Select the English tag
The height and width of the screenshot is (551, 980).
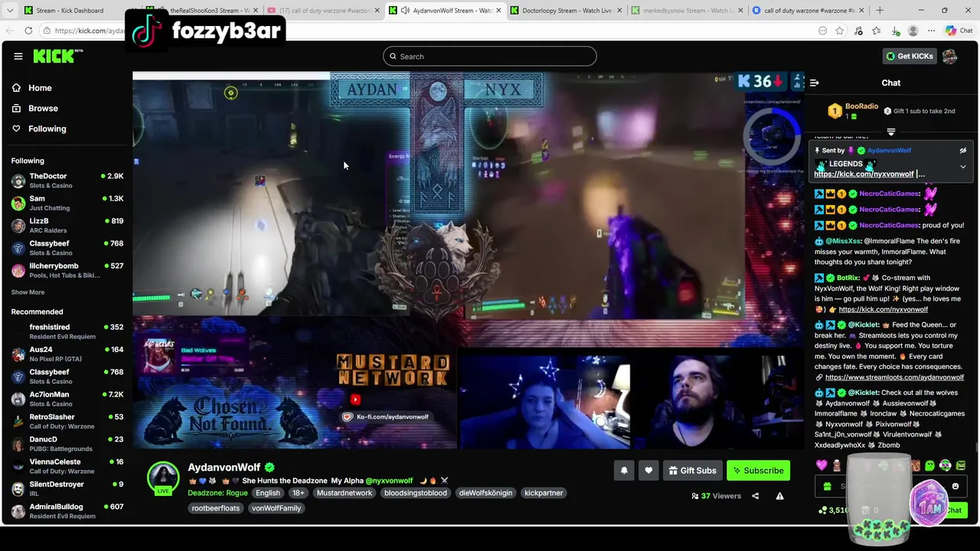tap(268, 493)
